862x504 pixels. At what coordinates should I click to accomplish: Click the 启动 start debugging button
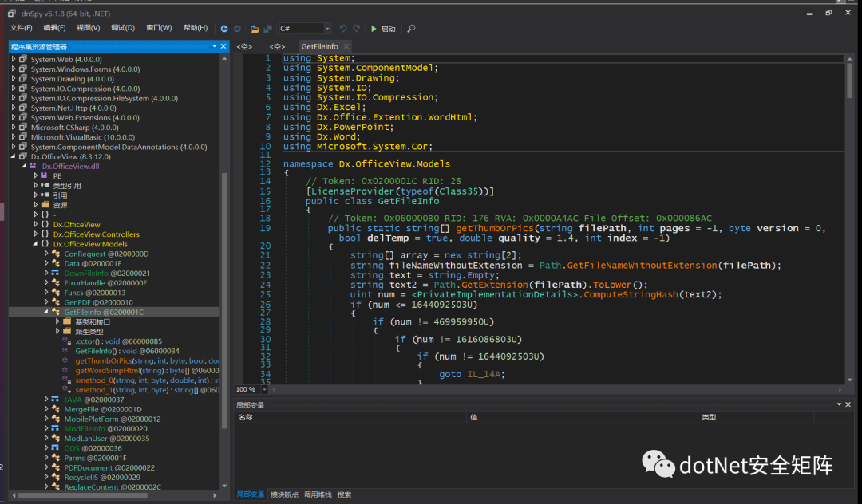click(x=383, y=29)
